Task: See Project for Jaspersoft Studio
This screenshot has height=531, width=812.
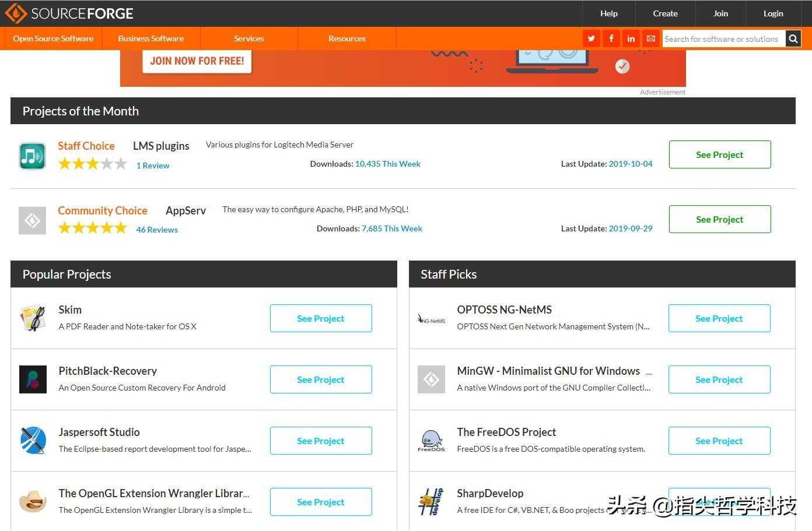Action: (x=321, y=441)
